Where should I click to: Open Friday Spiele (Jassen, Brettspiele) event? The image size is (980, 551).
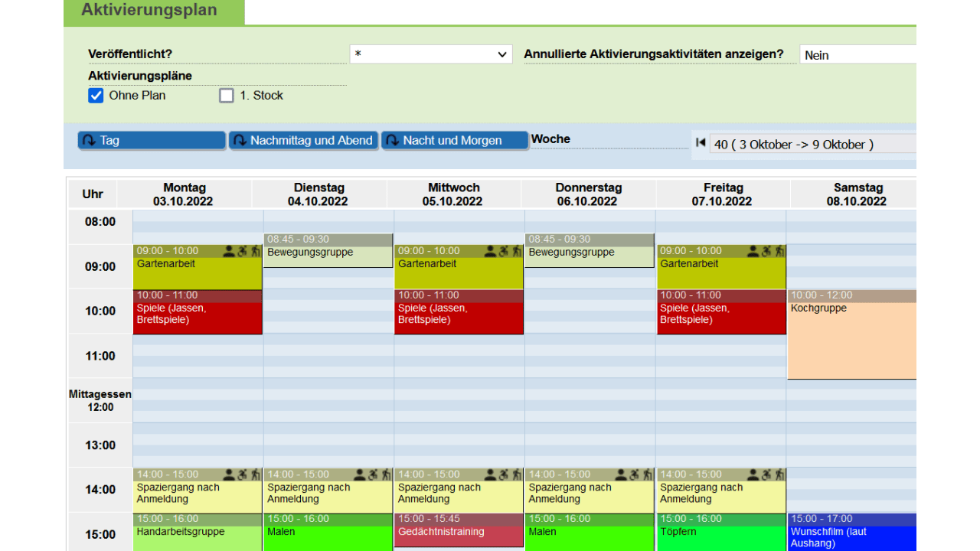tap(721, 311)
